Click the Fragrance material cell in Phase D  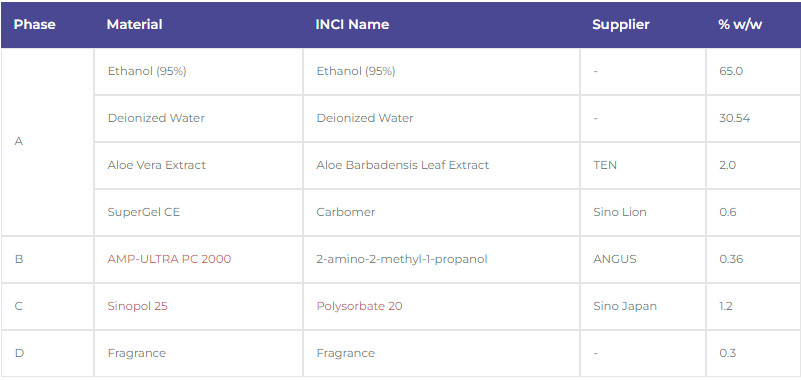click(x=199, y=353)
